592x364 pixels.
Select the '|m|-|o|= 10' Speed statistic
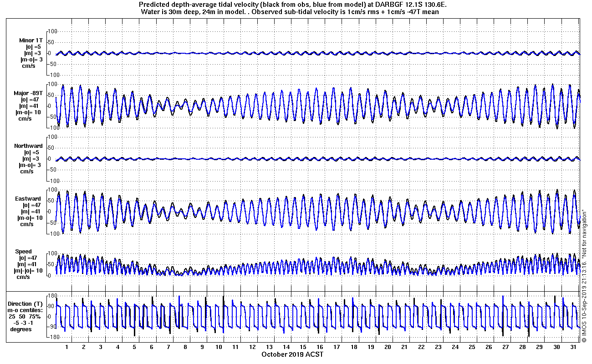click(29, 271)
